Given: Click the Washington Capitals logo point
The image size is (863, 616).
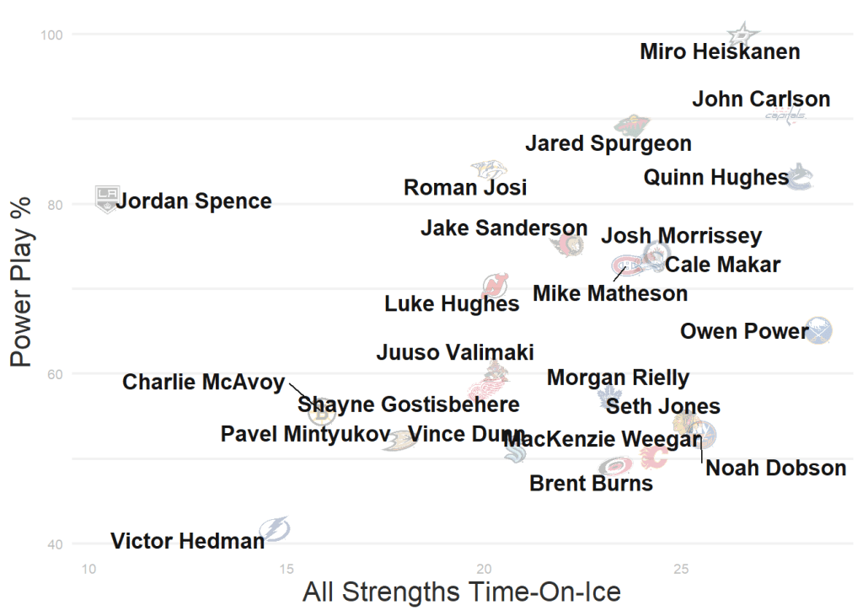Looking at the screenshot, I should click(x=786, y=115).
